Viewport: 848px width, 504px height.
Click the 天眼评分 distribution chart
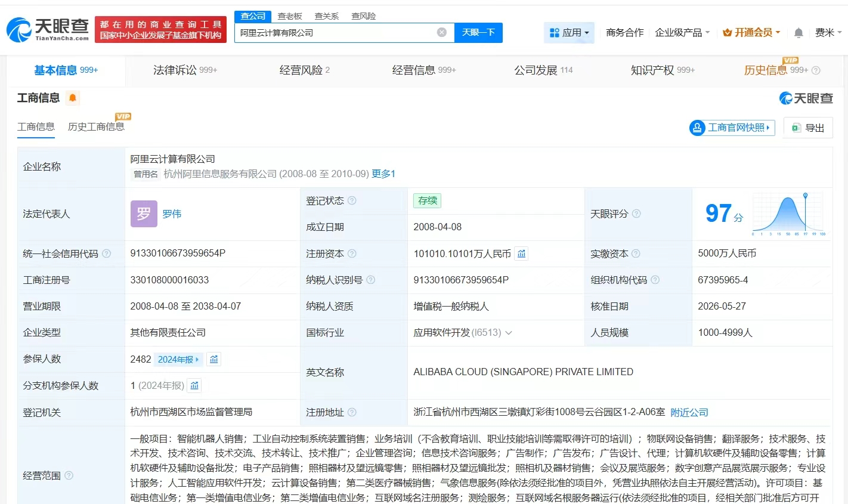pos(789,214)
